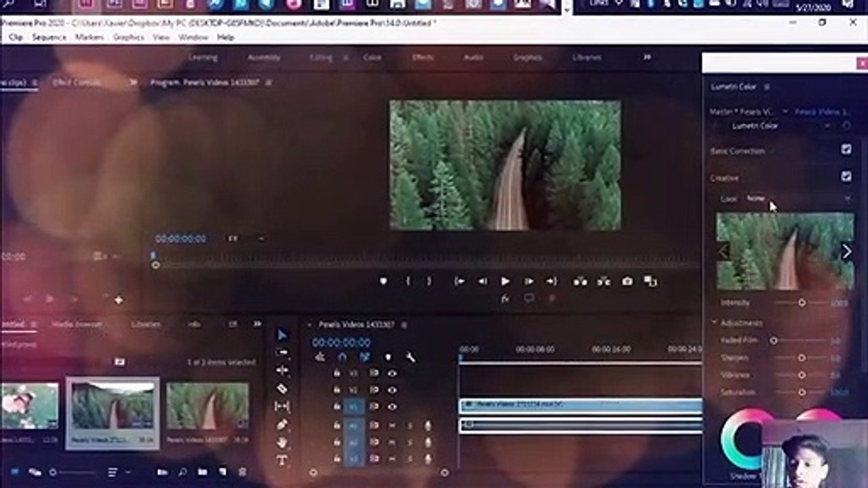
Task: Open the Graphics menu
Action: click(x=128, y=37)
